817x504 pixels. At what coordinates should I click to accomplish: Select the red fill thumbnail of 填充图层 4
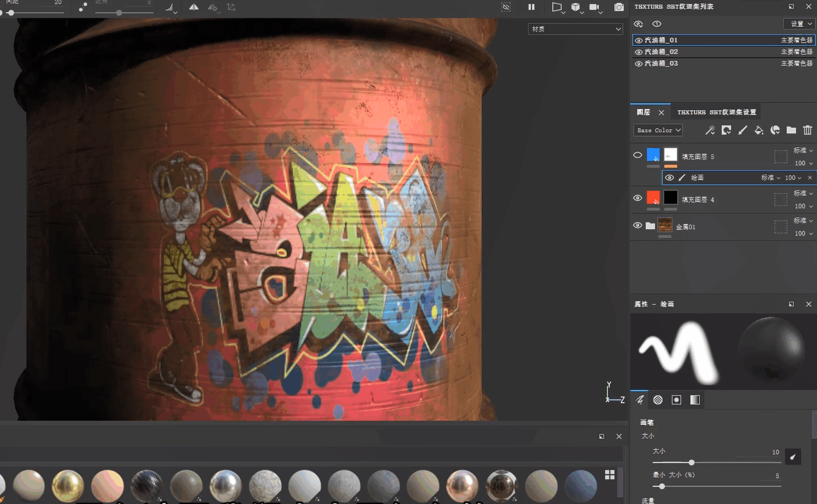[653, 198]
